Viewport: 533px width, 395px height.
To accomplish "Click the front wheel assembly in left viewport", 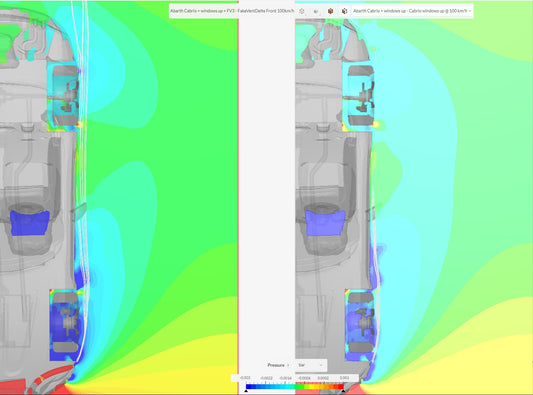I will [x=65, y=325].
